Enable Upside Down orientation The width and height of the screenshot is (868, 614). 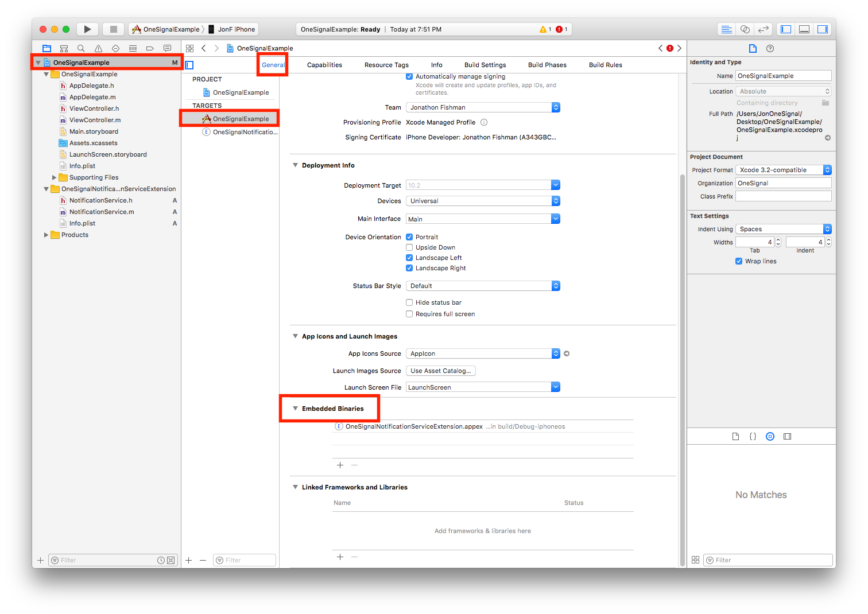tap(409, 247)
